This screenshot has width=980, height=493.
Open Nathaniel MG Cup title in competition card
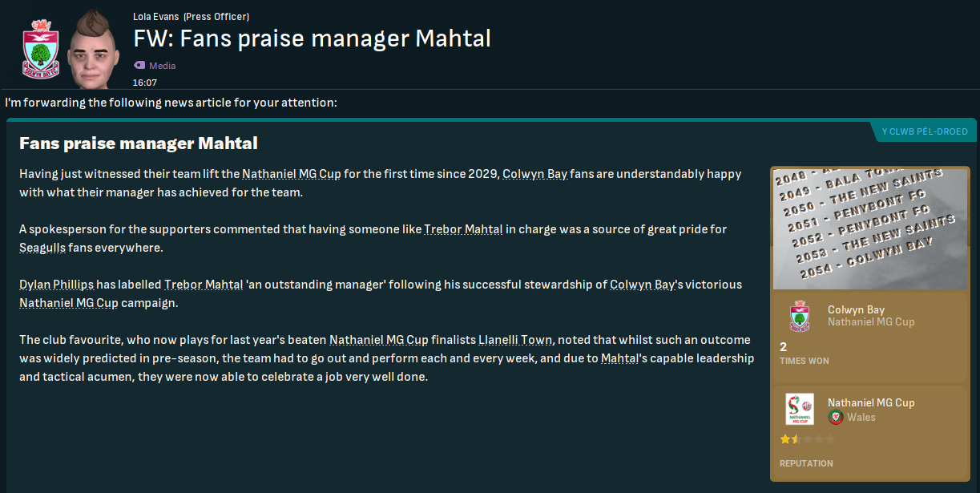pos(870,402)
